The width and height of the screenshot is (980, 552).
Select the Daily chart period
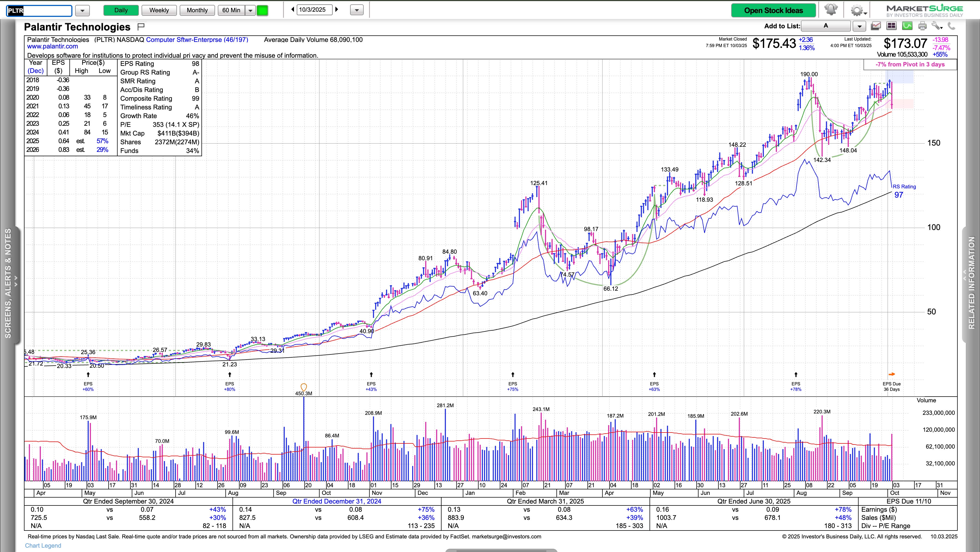(121, 10)
